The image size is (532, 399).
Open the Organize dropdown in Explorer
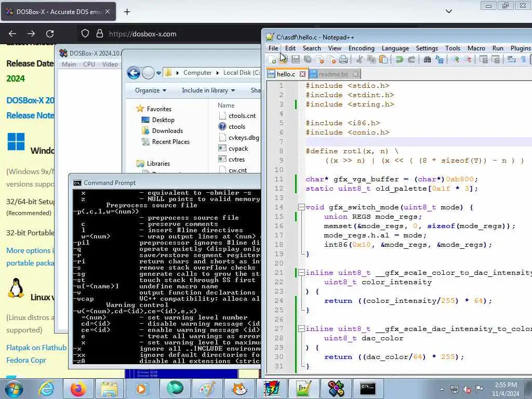pyautogui.click(x=151, y=90)
